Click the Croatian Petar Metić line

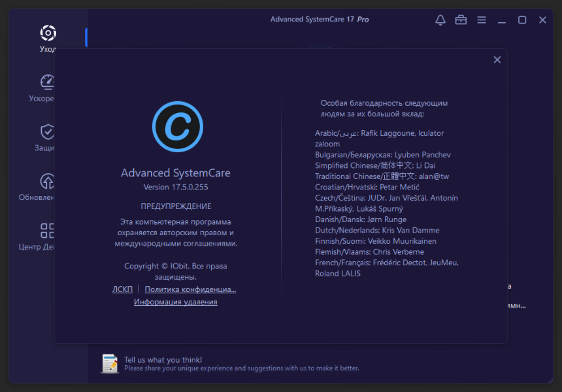pyautogui.click(x=367, y=187)
